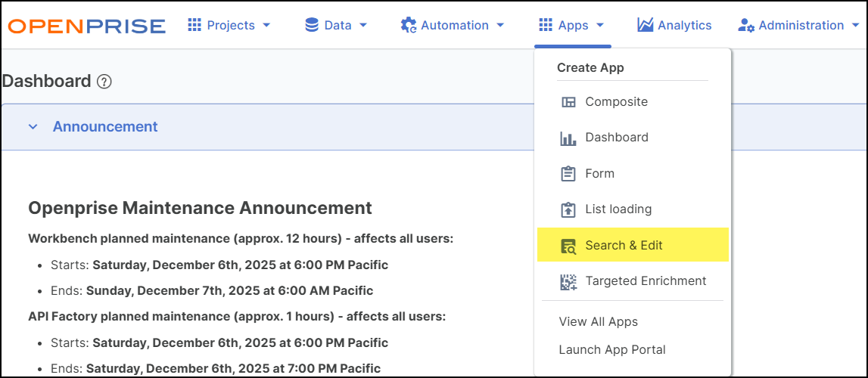The width and height of the screenshot is (868, 378).
Task: Expand the Data dropdown arrow
Action: [x=363, y=26]
